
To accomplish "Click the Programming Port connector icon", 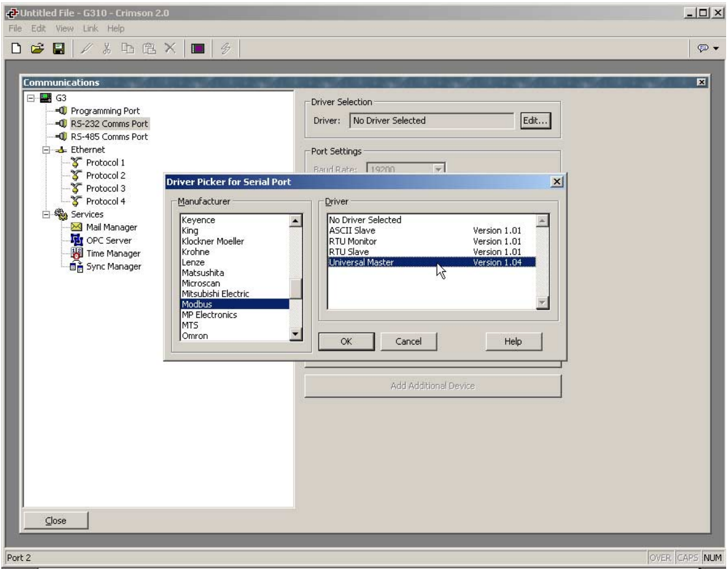I will (61, 111).
